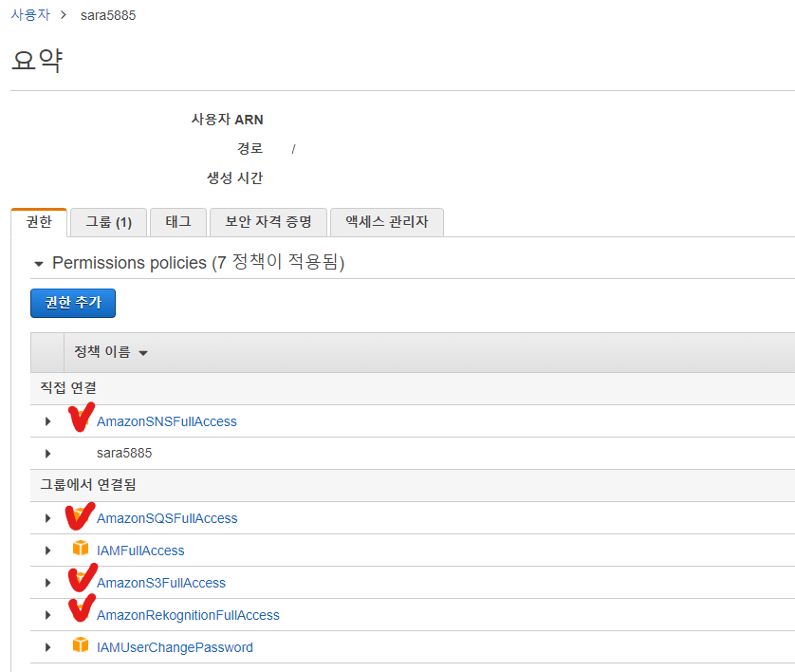Open the AmazonSNSFullAccess policy link

pos(167,421)
